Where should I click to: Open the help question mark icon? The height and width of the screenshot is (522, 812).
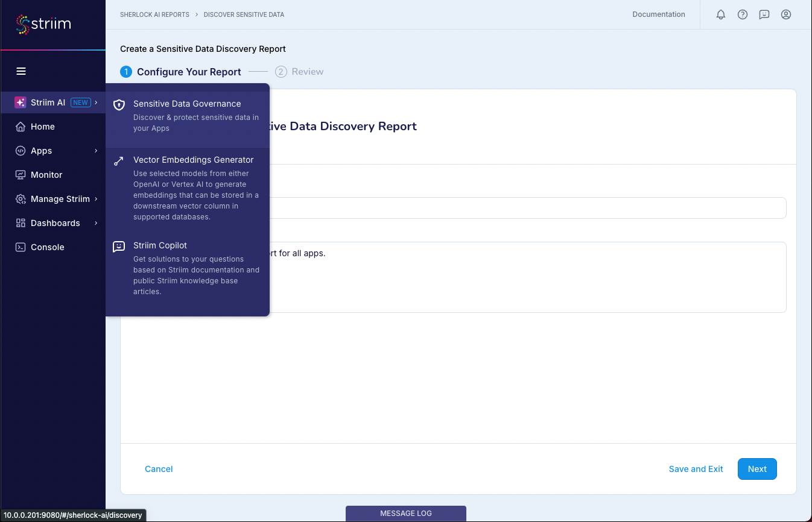coord(742,14)
